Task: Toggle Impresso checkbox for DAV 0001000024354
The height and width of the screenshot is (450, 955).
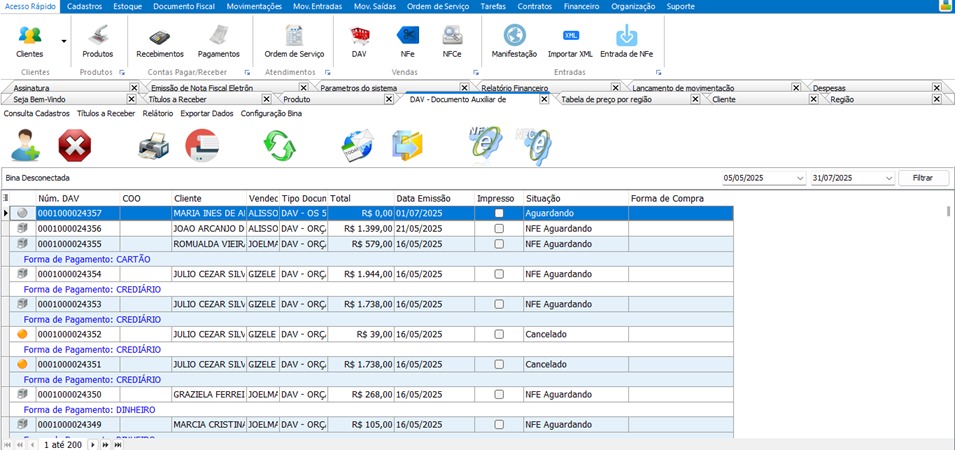Action: pos(499,274)
